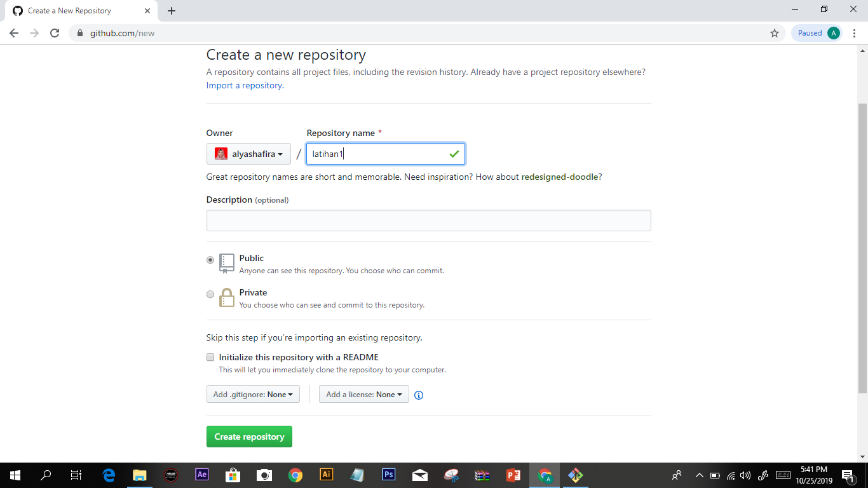Screen dimensions: 868x488
Task: Launch Adobe Photoshop from taskbar
Action: click(388, 475)
